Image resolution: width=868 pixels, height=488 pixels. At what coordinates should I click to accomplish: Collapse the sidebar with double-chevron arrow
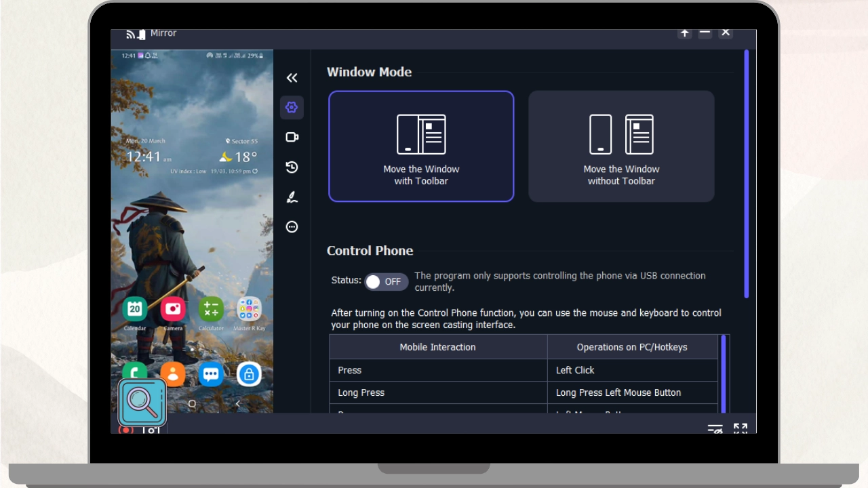[292, 78]
